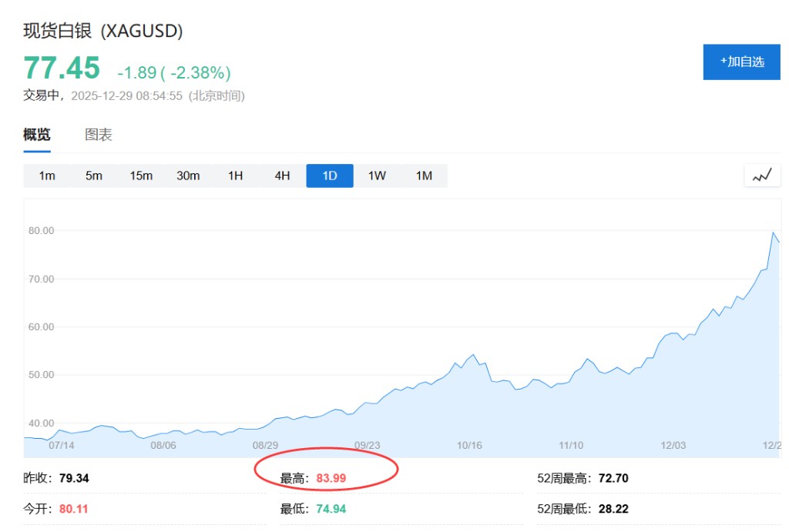Click the 10/16 date on chart axis
The width and height of the screenshot is (789, 532).
point(468,445)
